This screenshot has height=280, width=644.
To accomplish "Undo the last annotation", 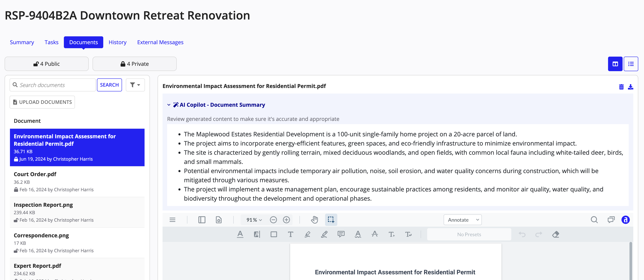I will (522, 234).
